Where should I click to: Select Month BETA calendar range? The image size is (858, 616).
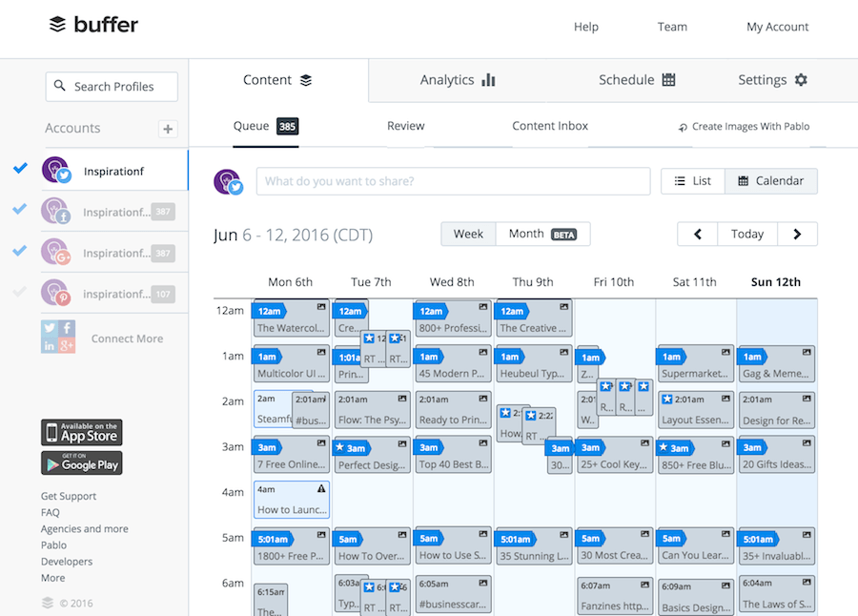click(542, 235)
